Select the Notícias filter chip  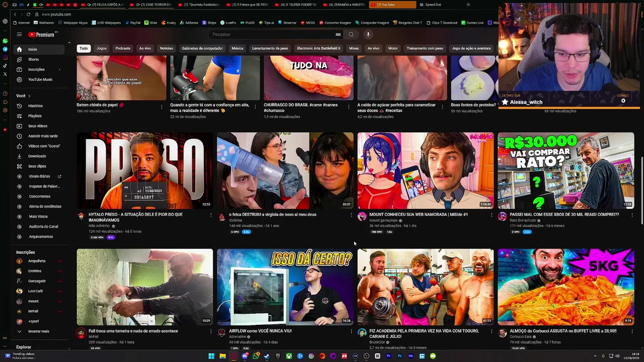(167, 48)
